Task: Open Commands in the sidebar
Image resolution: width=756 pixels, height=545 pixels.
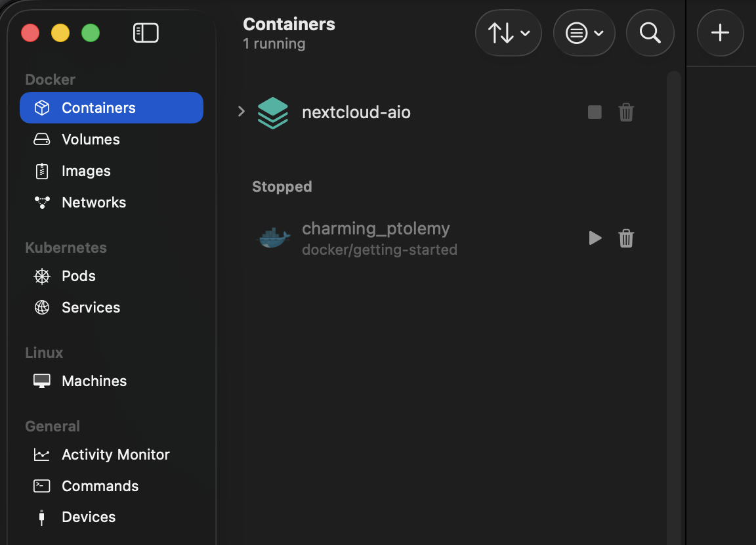Action: (x=112, y=486)
